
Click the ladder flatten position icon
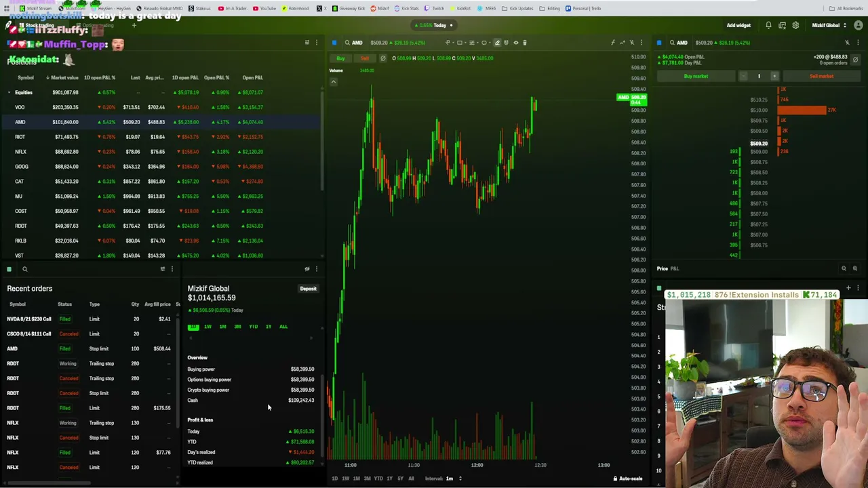(x=855, y=59)
